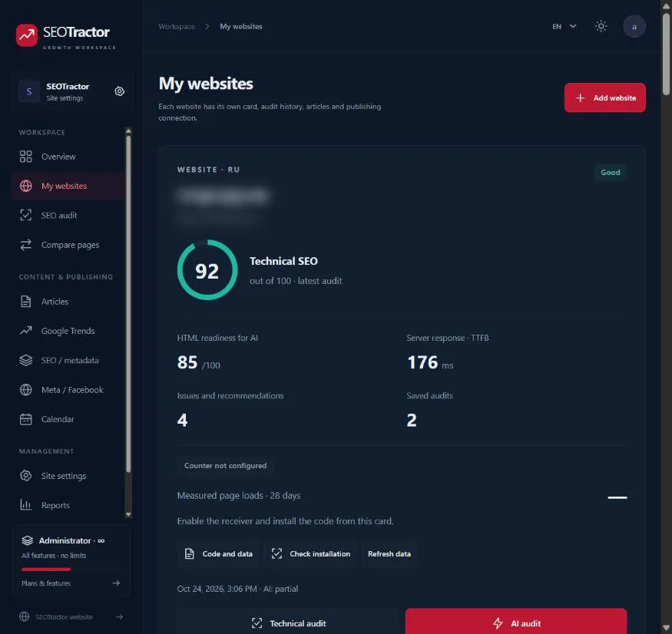The width and height of the screenshot is (672, 634).
Task: Click the Reports bar chart icon
Action: [25, 505]
